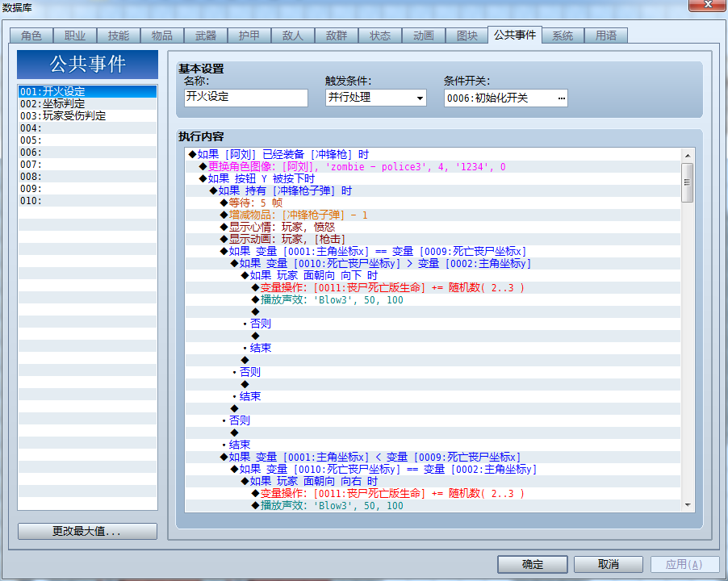Switch to the 系统 tab
728x581 pixels.
pos(563,36)
